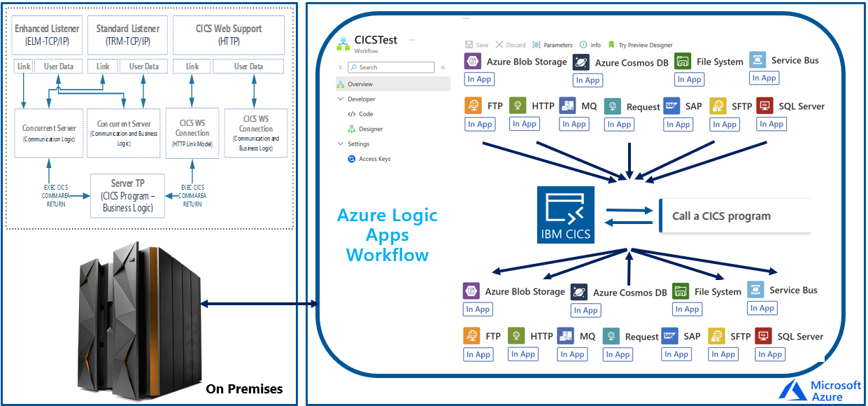The height and width of the screenshot is (406, 868).
Task: Discard changes with the Discard toolbar button
Action: (511, 45)
